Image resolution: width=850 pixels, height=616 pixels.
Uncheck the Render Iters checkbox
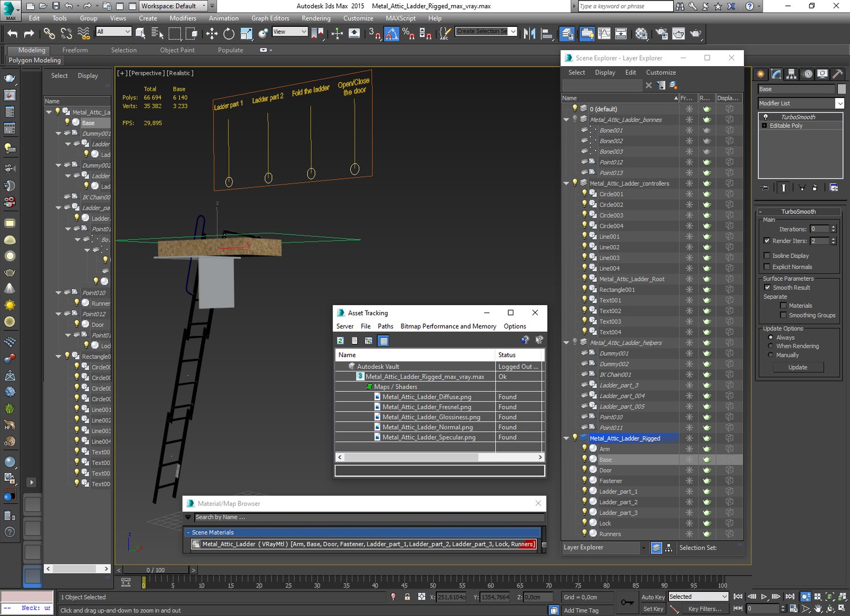(x=767, y=241)
